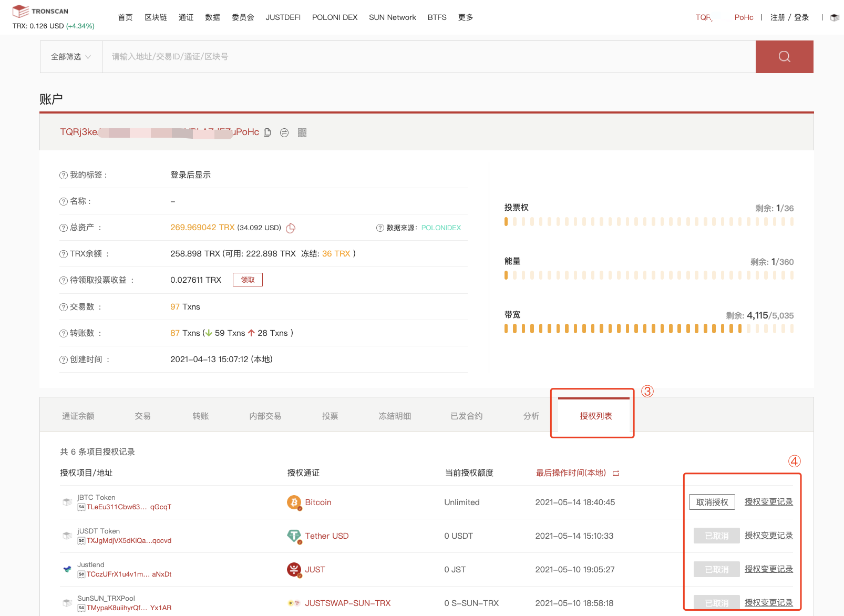This screenshot has width=844, height=616.
Task: Copy the account address icon
Action: pyautogui.click(x=267, y=132)
